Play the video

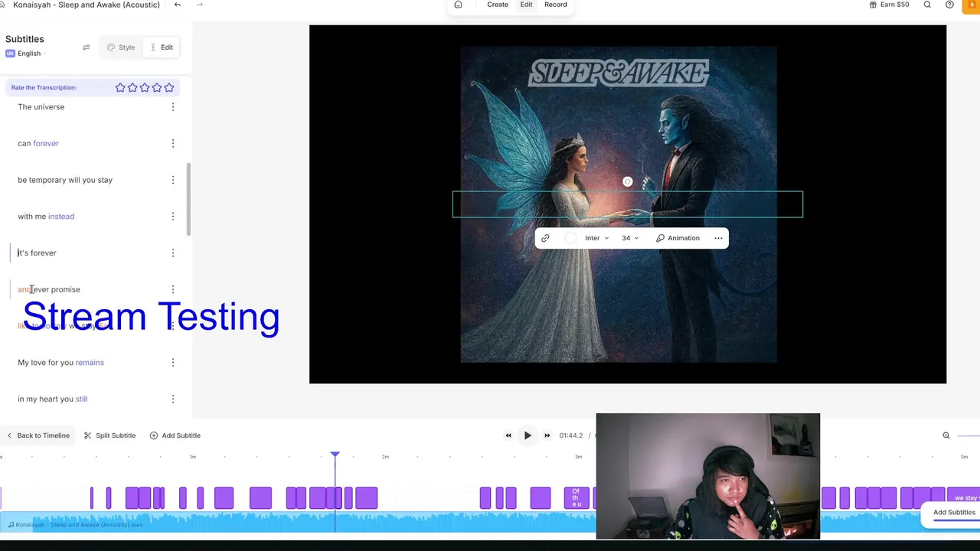coord(528,435)
